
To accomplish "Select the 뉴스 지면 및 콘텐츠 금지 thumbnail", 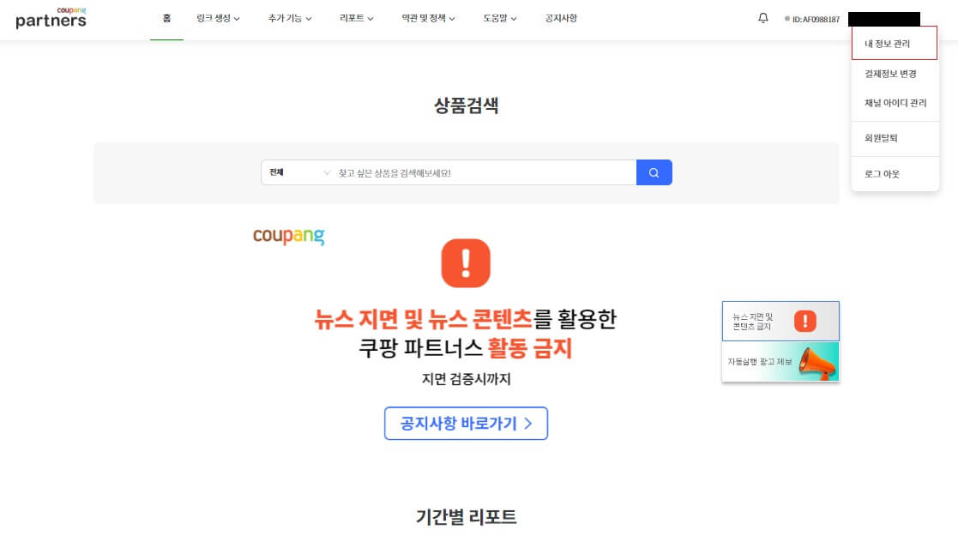I will pyautogui.click(x=780, y=322).
